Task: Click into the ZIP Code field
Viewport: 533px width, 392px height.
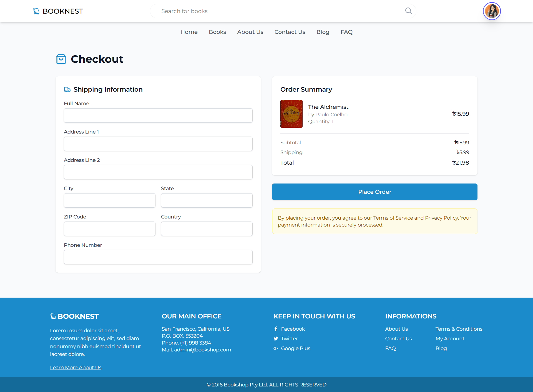Action: click(109, 229)
